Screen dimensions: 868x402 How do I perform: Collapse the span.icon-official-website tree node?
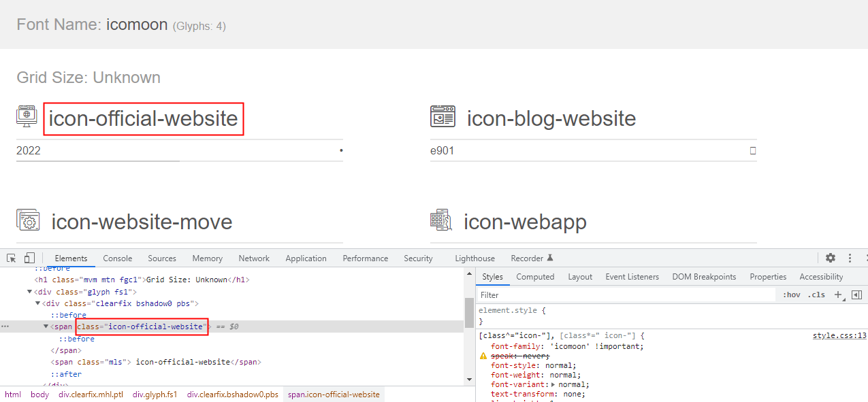45,326
